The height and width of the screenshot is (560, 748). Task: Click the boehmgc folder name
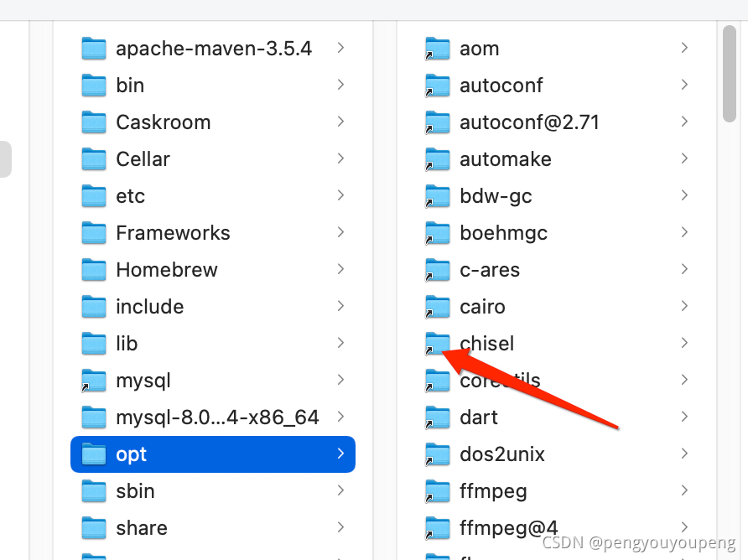tap(503, 234)
